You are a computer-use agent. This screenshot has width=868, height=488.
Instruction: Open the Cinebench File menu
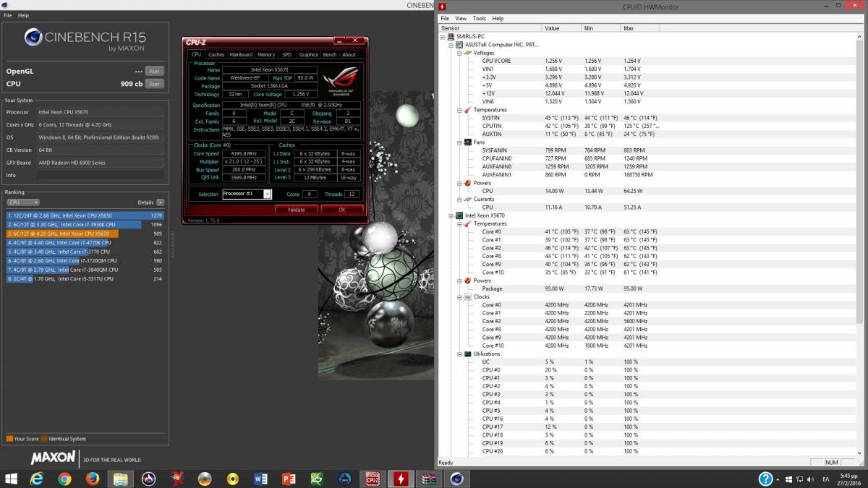[8, 15]
